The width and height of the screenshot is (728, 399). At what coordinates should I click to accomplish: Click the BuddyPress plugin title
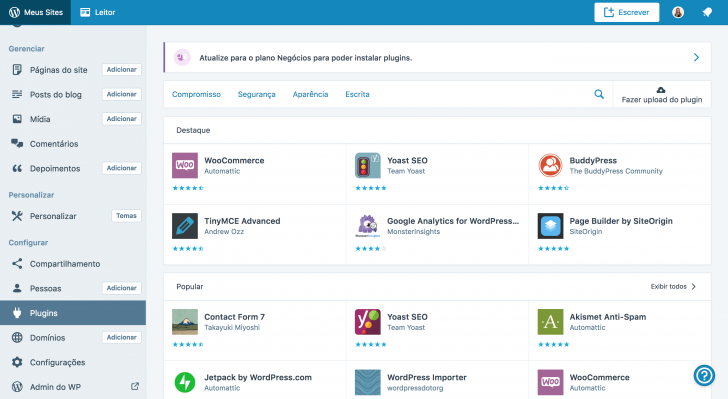pyautogui.click(x=593, y=161)
